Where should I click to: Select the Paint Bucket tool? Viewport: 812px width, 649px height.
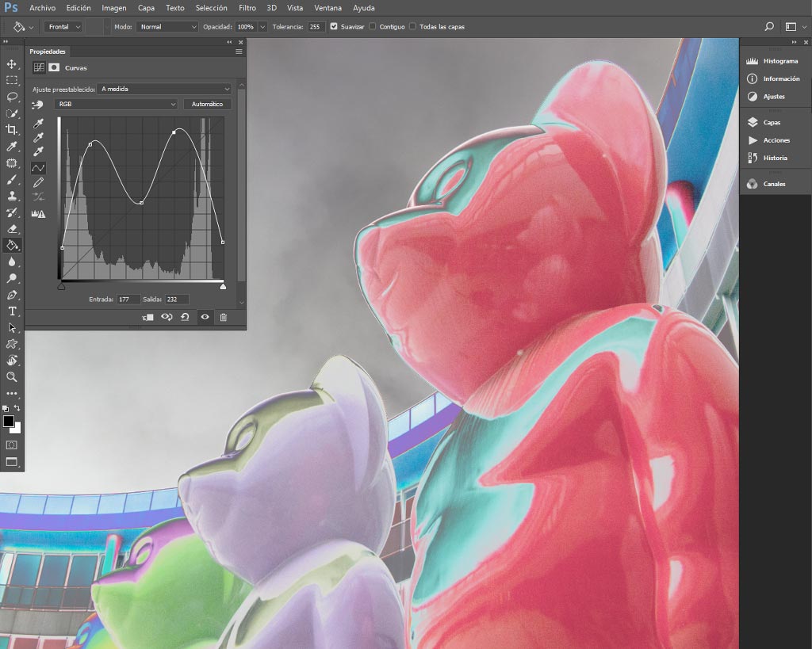(11, 246)
